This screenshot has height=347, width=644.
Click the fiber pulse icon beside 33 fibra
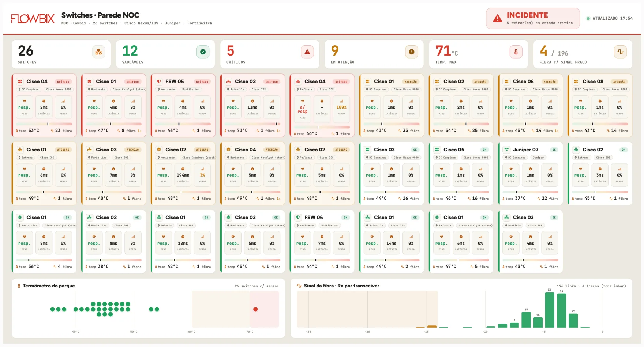point(400,131)
